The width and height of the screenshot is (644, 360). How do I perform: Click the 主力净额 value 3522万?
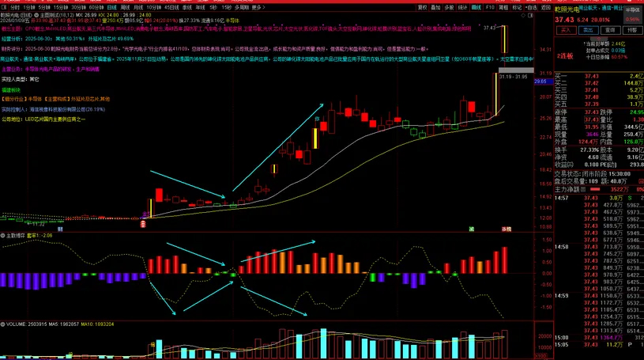(619, 189)
